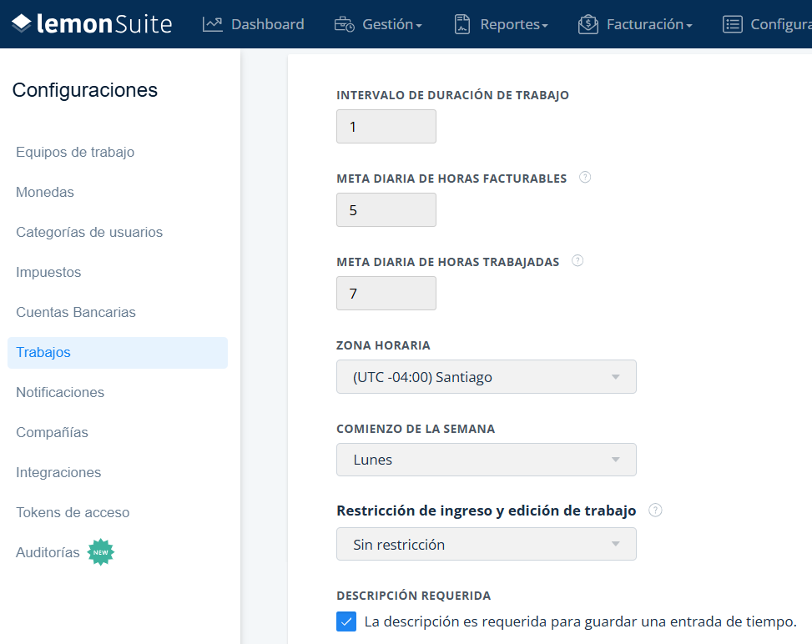Viewport: 812px width, 644px height.
Task: Click the Meta diaria horas trabajadas field
Action: (386, 294)
